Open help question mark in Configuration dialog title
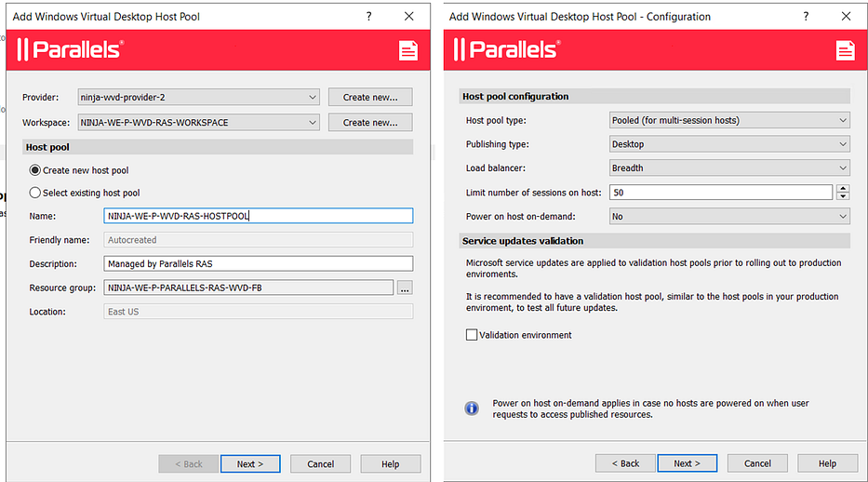 [806, 16]
